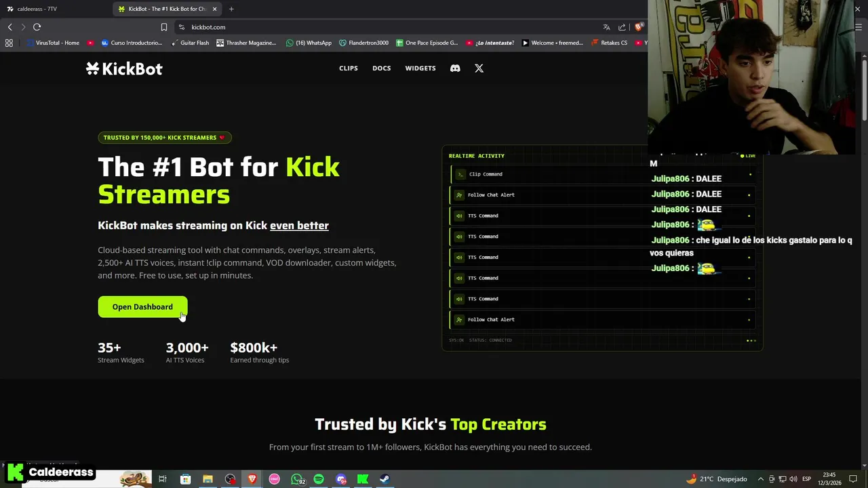Image resolution: width=868 pixels, height=488 pixels.
Task: Open a new browser tab
Action: point(231,9)
